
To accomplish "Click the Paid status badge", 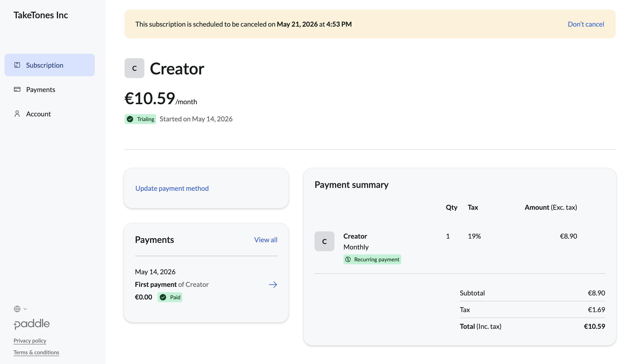I will [170, 297].
